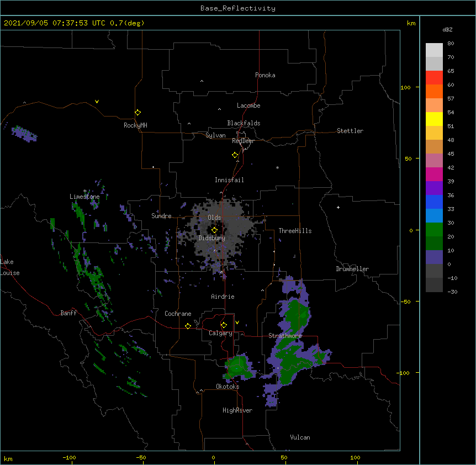Click the Airdrie city label
This screenshot has width=476, height=465.
point(223,297)
